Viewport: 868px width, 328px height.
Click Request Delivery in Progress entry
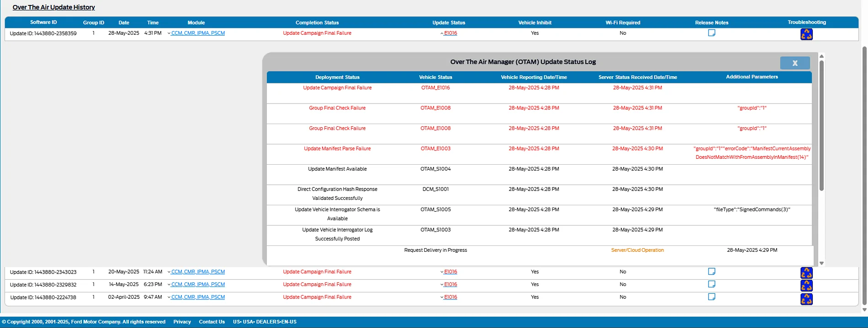pos(435,250)
